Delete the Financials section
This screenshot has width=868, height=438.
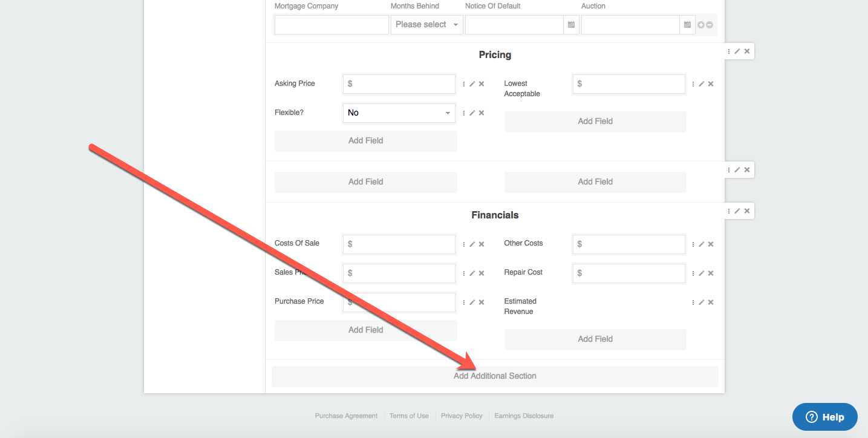747,211
